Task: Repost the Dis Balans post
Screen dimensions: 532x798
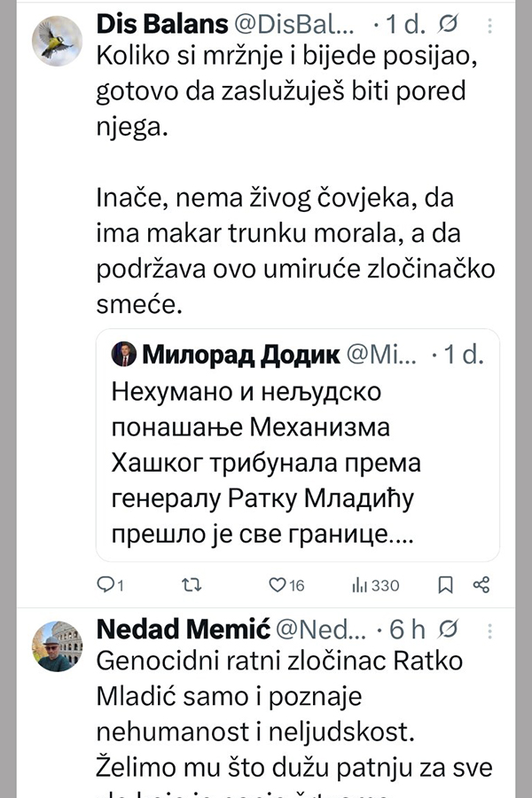Action: pyautogui.click(x=191, y=584)
